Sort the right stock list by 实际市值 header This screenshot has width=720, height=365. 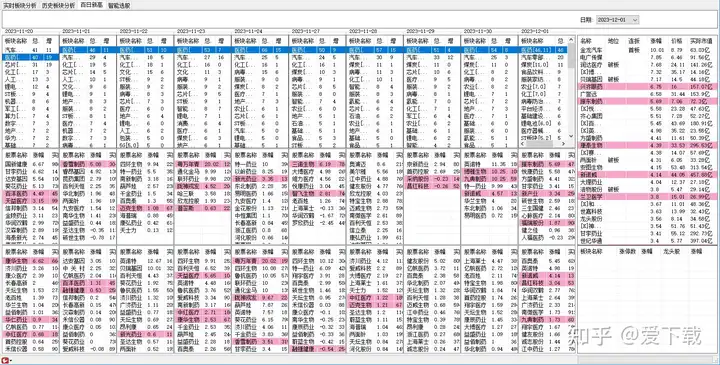(700, 41)
